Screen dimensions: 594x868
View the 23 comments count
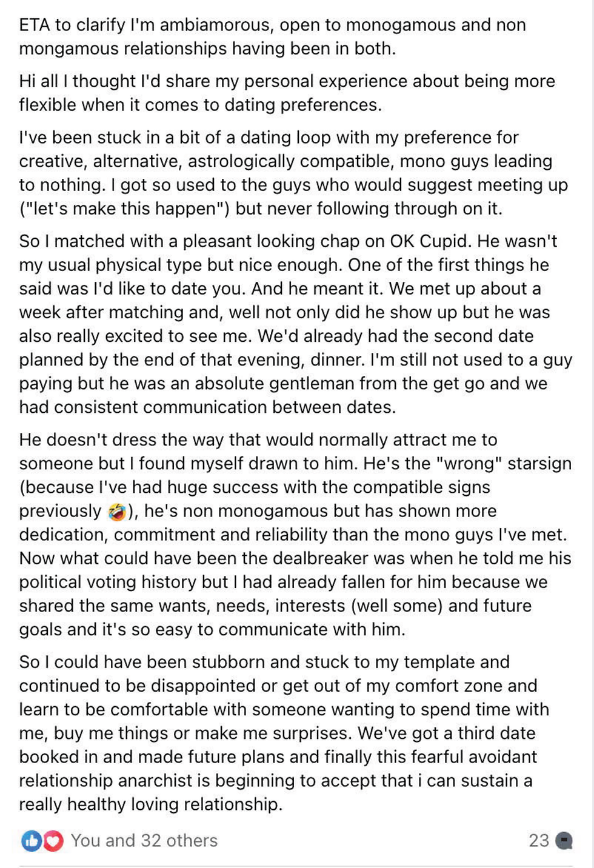(x=539, y=841)
